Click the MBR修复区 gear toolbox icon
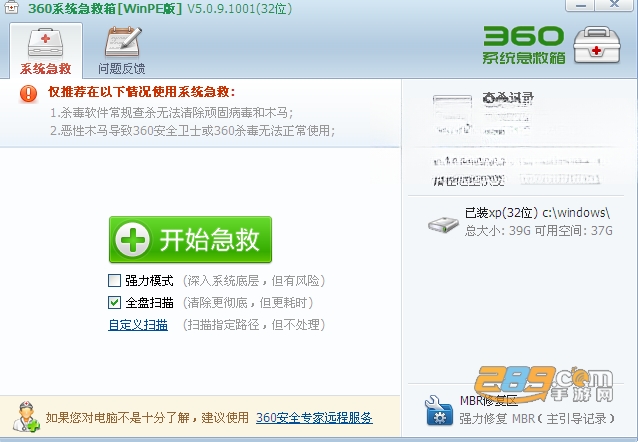Screen dimensions: 638x442 pos(439,411)
